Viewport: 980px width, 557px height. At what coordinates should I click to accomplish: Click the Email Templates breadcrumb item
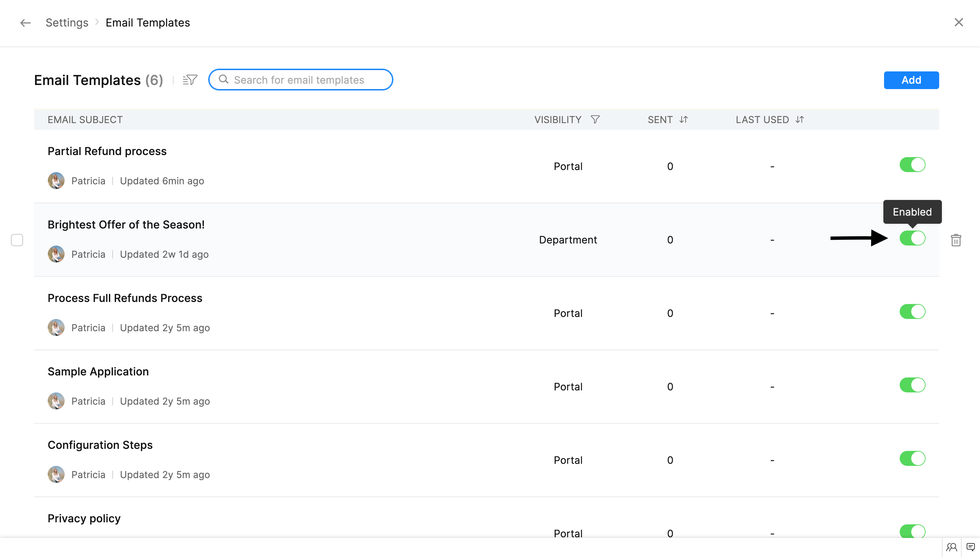click(x=148, y=23)
